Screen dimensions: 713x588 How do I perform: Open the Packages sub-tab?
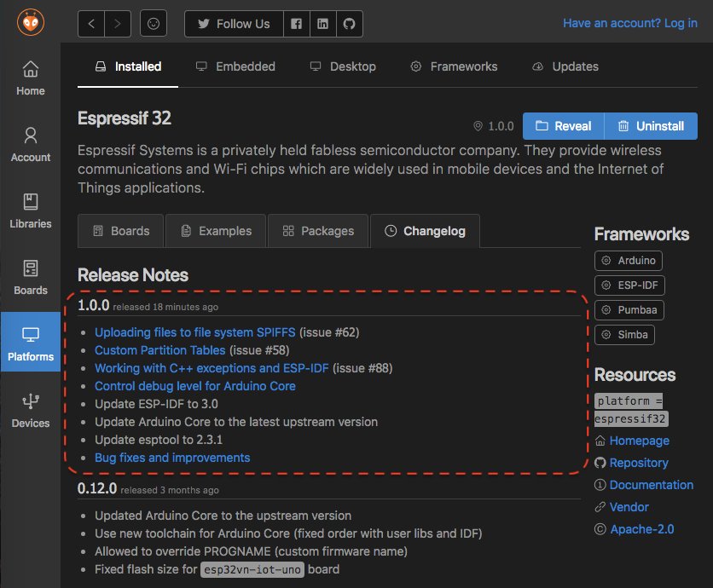318,231
